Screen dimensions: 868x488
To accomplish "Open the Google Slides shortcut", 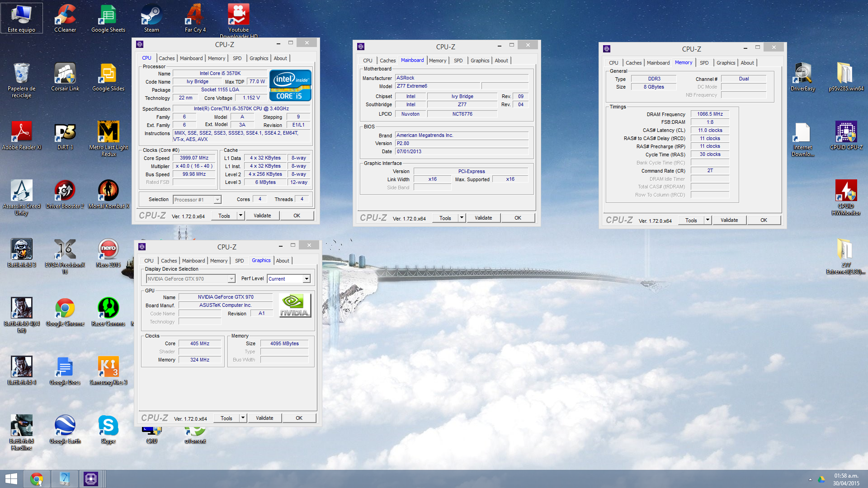I will [x=108, y=77].
